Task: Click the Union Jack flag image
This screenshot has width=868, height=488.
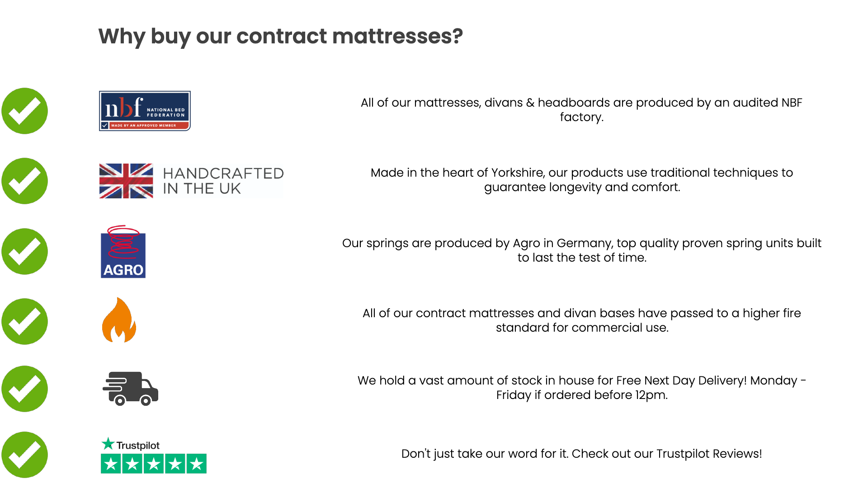Action: [126, 181]
